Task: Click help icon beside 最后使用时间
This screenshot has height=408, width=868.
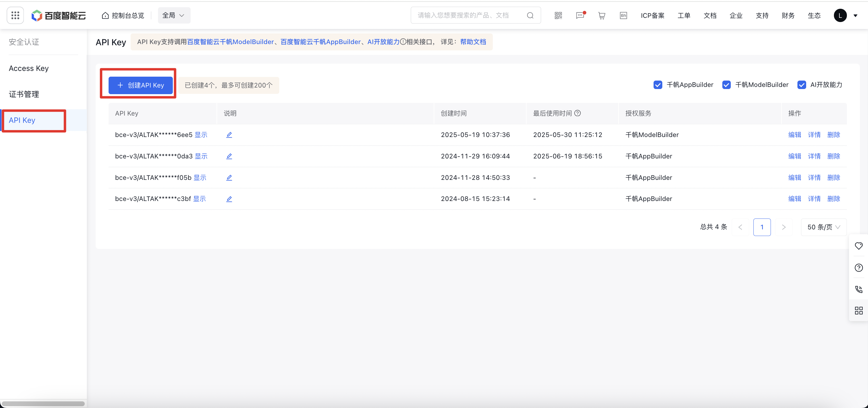Action: [x=578, y=113]
